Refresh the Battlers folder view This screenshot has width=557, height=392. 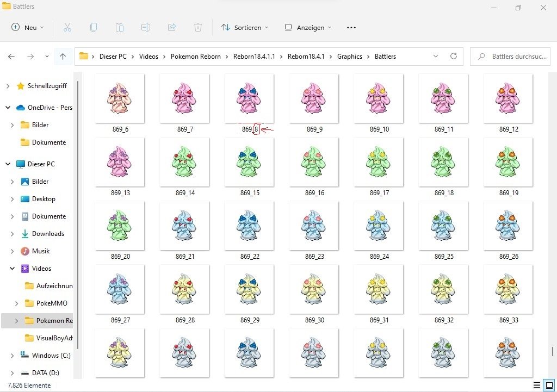coord(454,56)
